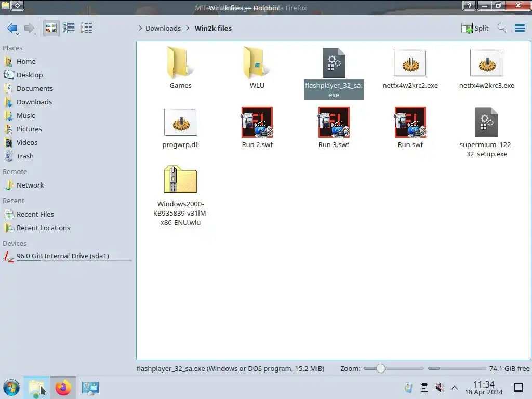The image size is (532, 399).
Task: Click the muted volume tray icon
Action: [440, 388]
